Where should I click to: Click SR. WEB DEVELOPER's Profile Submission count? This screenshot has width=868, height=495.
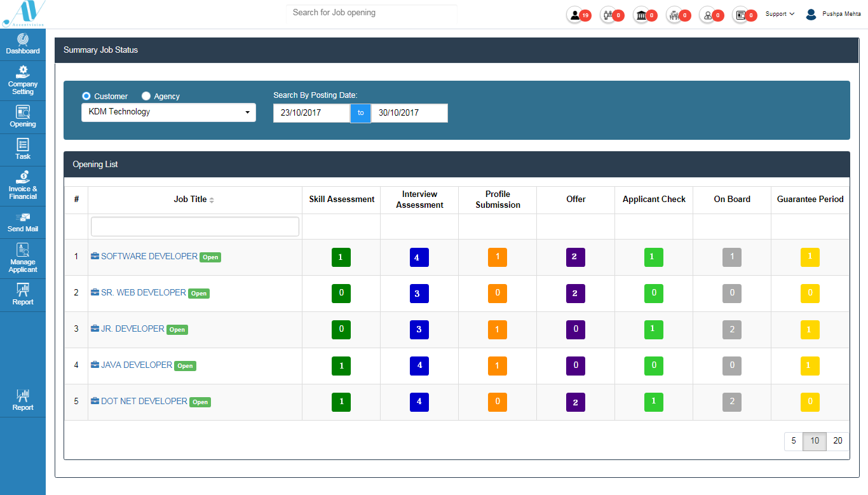tap(498, 294)
